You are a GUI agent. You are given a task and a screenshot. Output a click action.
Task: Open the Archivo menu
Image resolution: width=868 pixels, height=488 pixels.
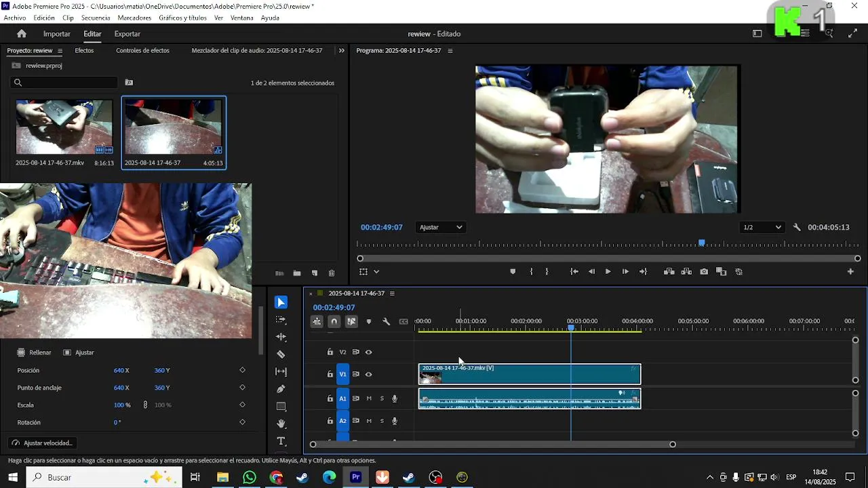click(15, 18)
